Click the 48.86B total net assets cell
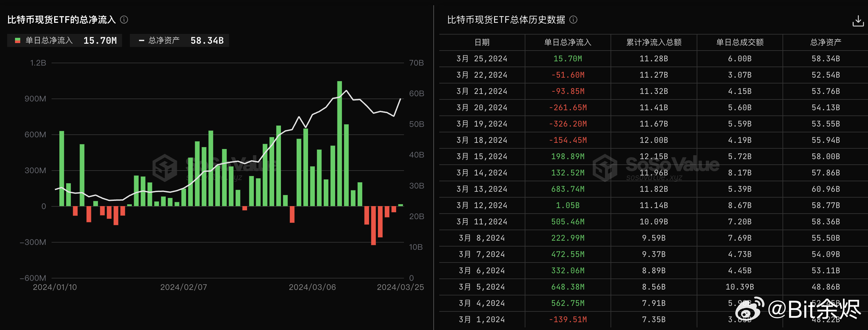The width and height of the screenshot is (868, 330). tap(826, 287)
